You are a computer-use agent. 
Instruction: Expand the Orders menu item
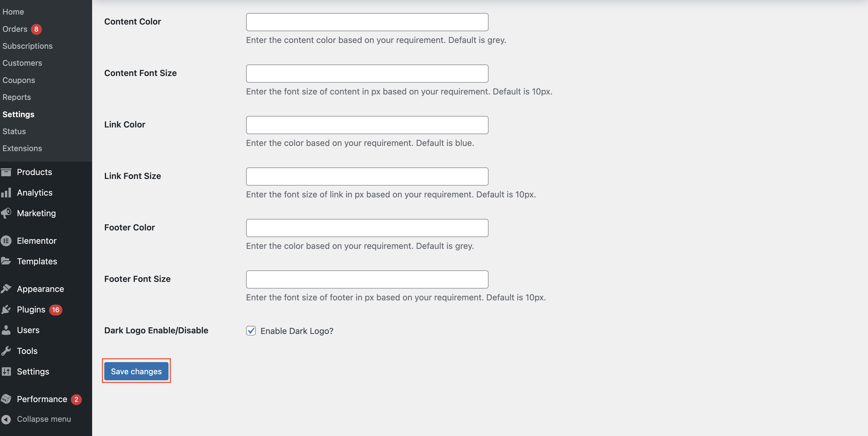pos(15,29)
